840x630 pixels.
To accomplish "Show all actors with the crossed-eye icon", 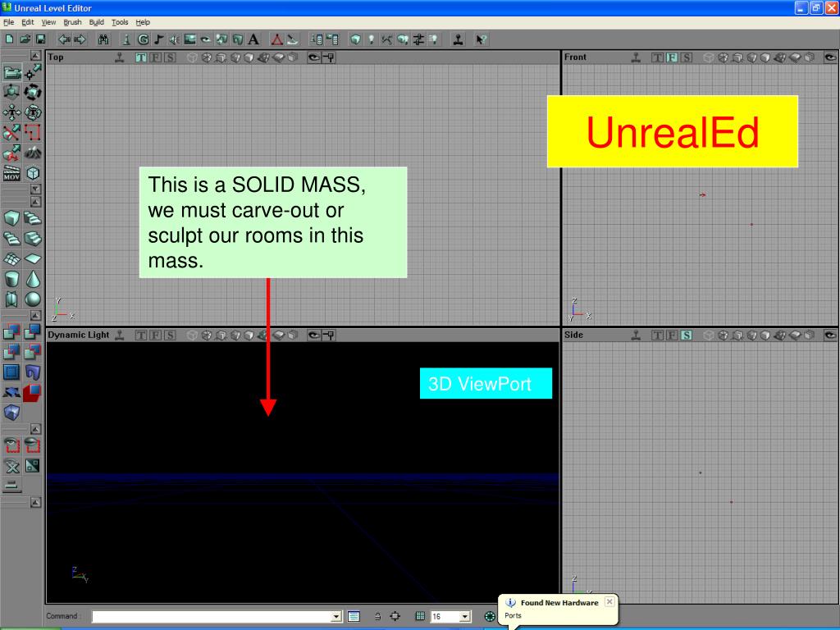I will 11,466.
